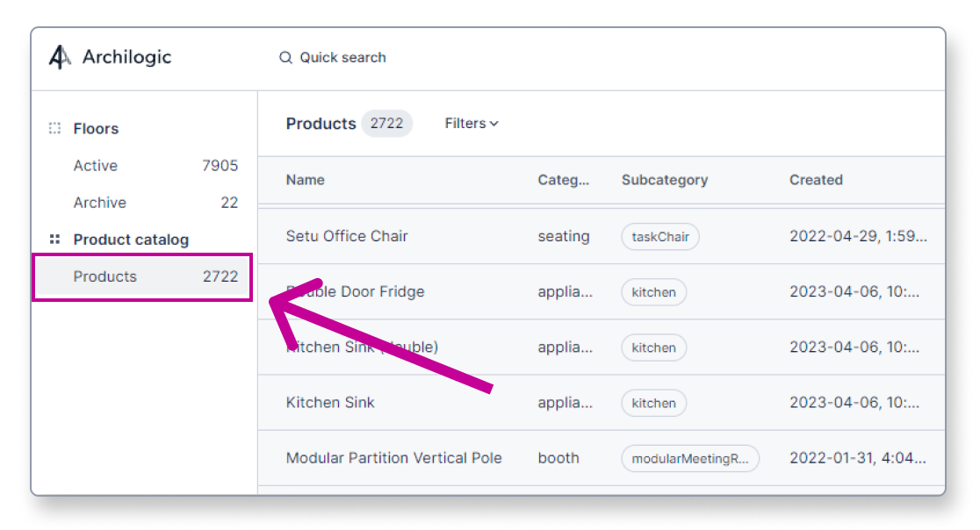Click the Quick search magnifier icon
Screen dimensions: 980x530
[x=285, y=57]
